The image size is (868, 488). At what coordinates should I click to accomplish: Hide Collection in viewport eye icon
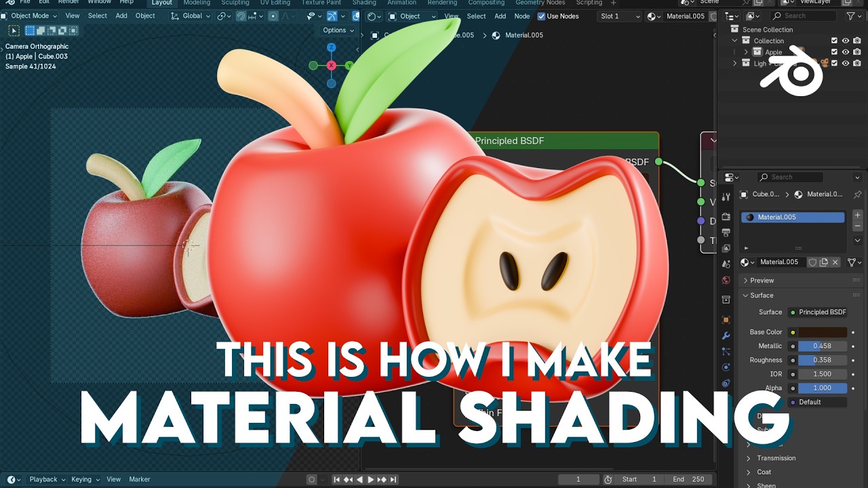[x=846, y=41]
